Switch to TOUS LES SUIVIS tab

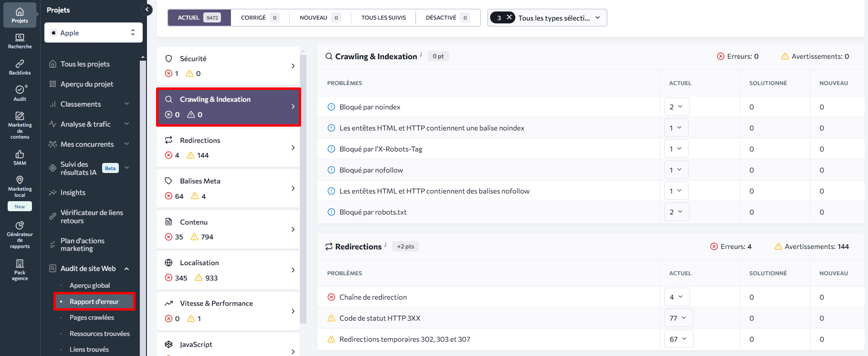coord(383,18)
